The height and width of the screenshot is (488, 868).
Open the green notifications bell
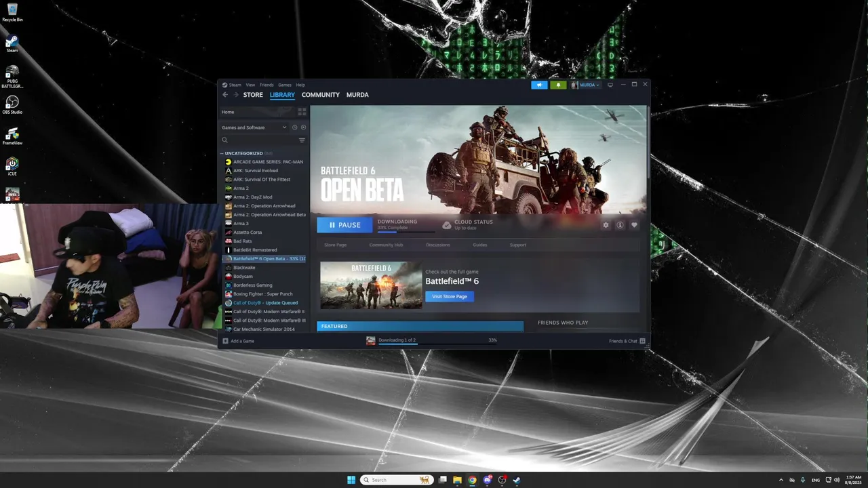click(x=558, y=85)
